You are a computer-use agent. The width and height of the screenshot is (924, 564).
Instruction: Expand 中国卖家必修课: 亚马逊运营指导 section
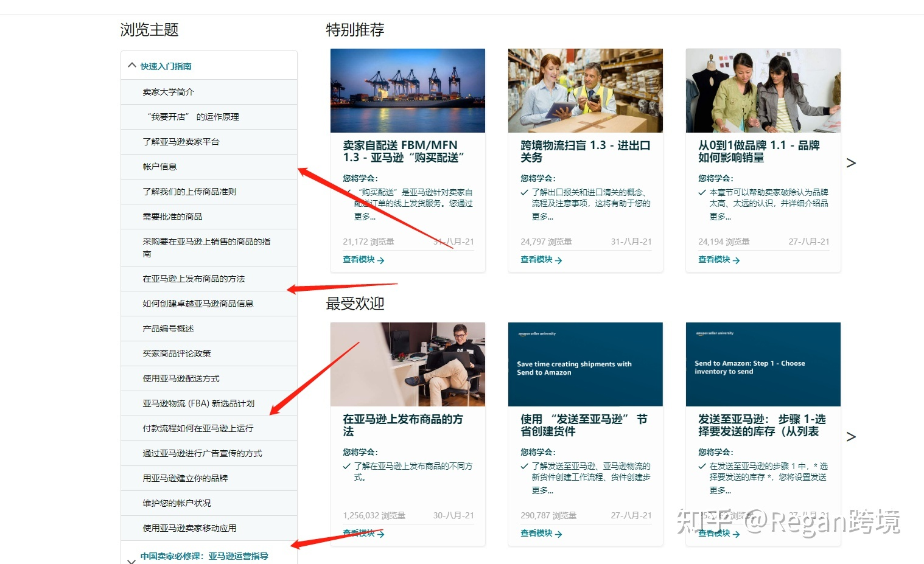(203, 555)
